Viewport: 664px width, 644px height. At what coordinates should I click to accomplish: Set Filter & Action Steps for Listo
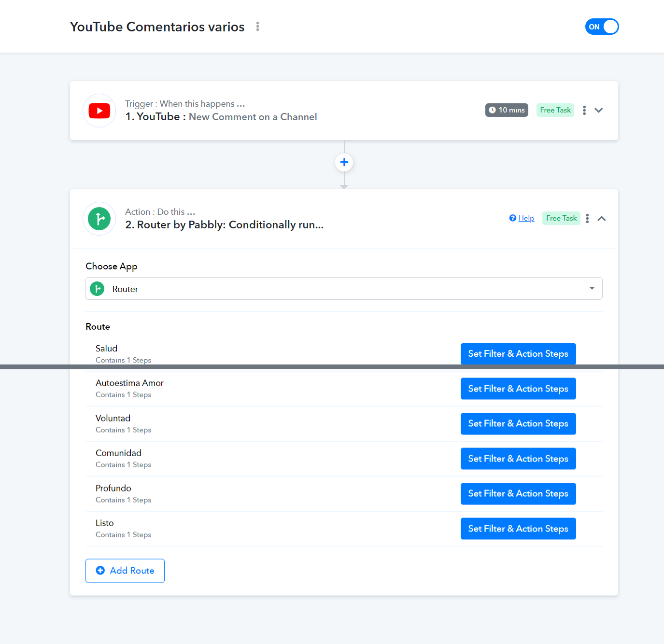point(518,529)
